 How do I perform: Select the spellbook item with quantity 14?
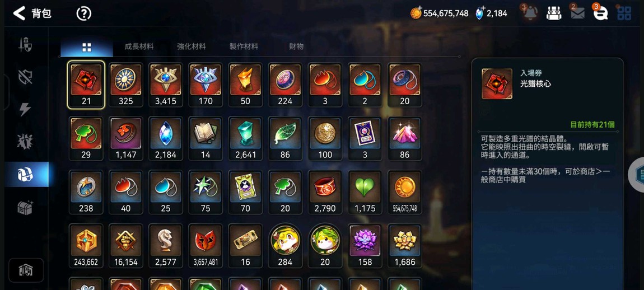coord(206,138)
